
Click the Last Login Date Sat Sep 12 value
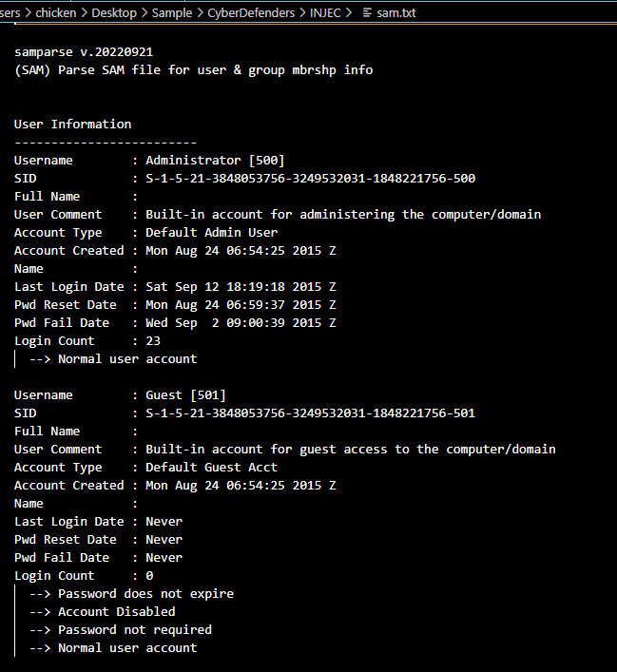(x=241, y=286)
